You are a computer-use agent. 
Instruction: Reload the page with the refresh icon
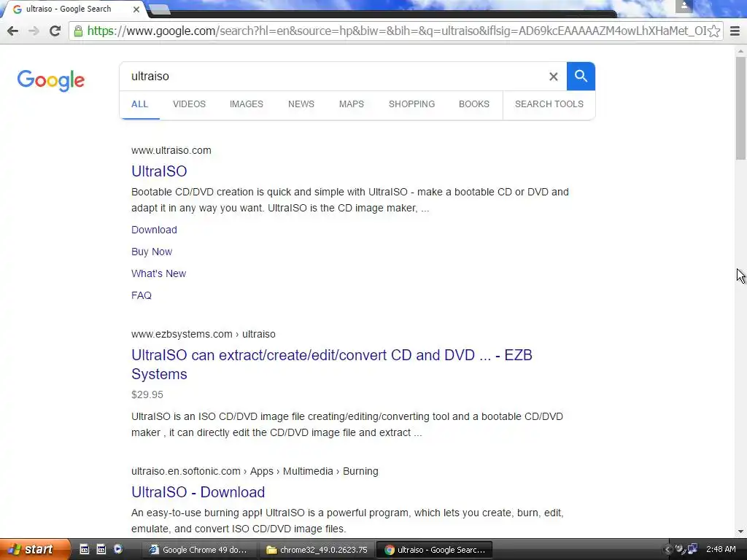[55, 31]
